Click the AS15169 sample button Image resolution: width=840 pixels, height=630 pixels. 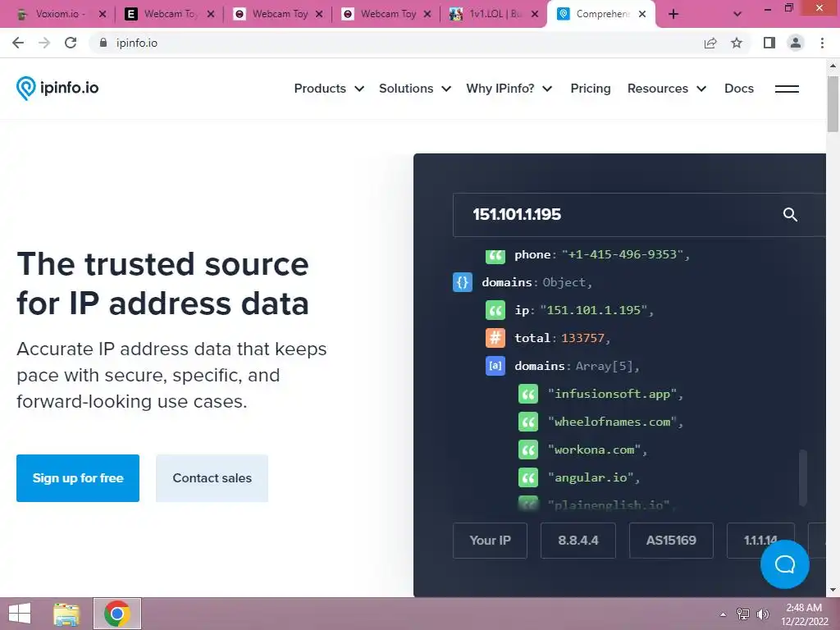pos(671,541)
